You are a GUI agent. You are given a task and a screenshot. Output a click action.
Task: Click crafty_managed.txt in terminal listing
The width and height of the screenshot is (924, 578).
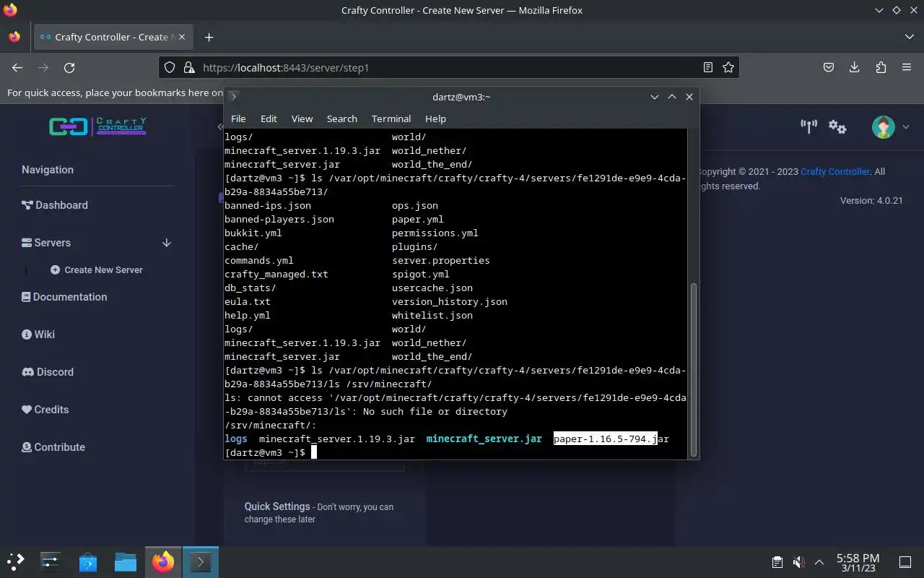(276, 274)
